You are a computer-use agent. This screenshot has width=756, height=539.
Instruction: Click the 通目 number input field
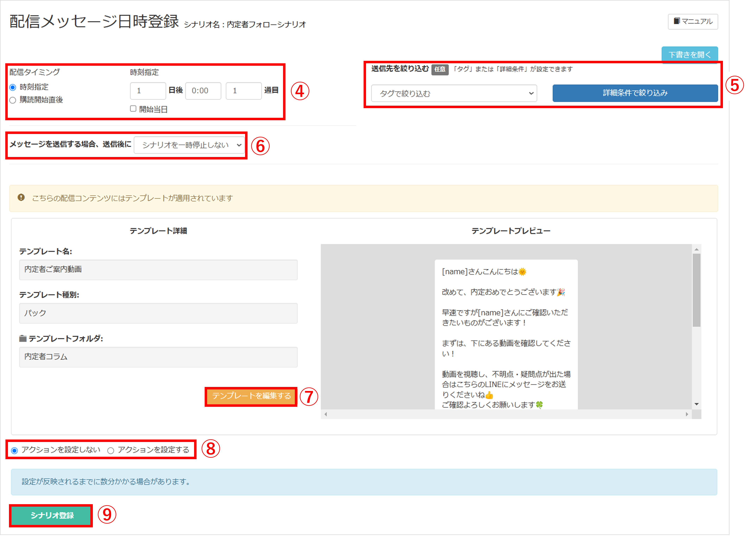244,91
